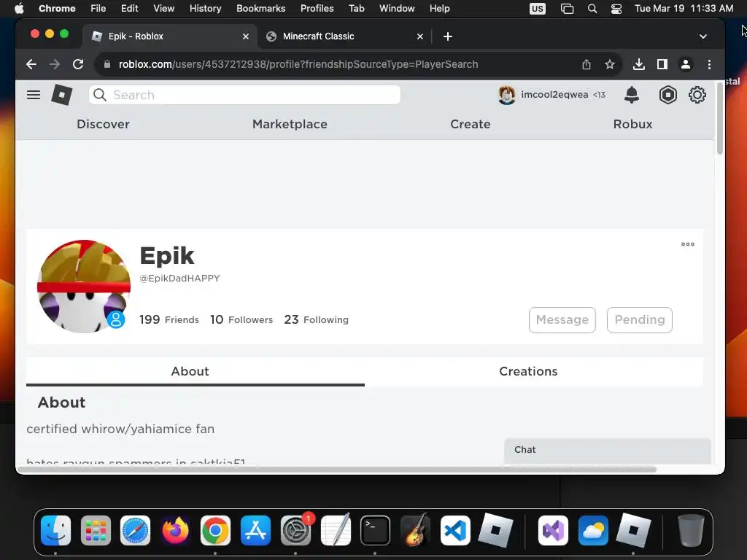This screenshot has width=747, height=560.
Task: Open macOS Control Center icon
Action: pos(616,9)
